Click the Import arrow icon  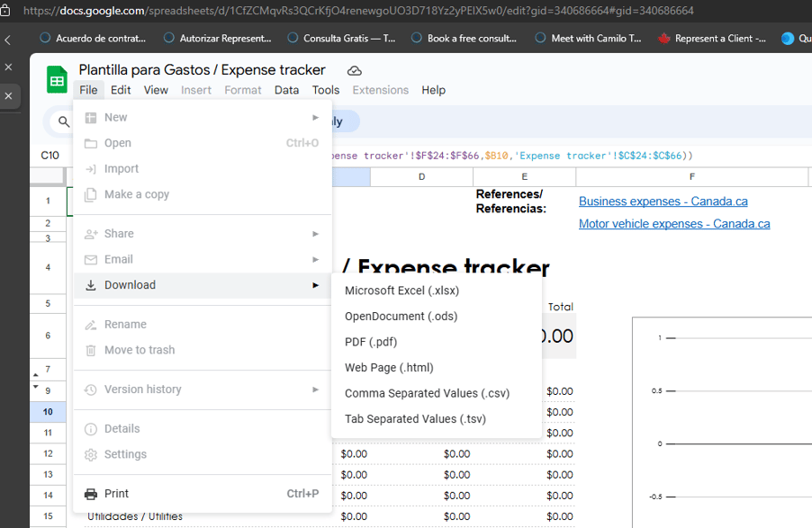coord(91,169)
